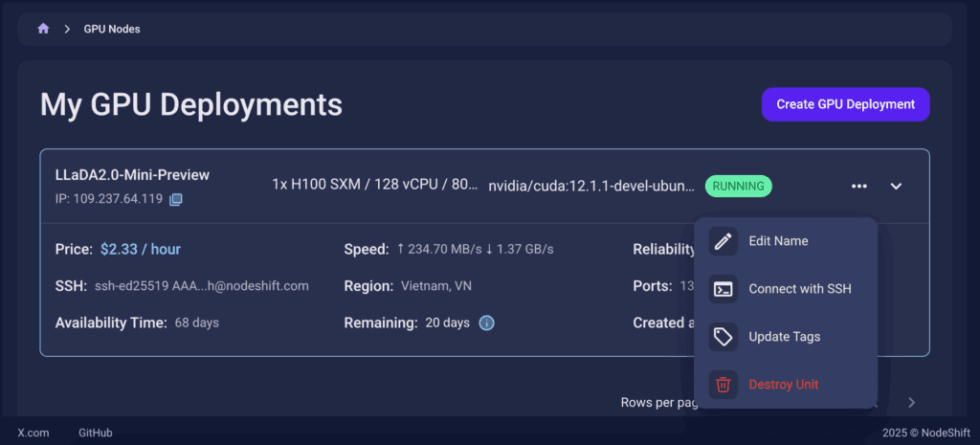This screenshot has height=445, width=980.
Task: Click the pencil icon for Edit Name
Action: click(724, 241)
